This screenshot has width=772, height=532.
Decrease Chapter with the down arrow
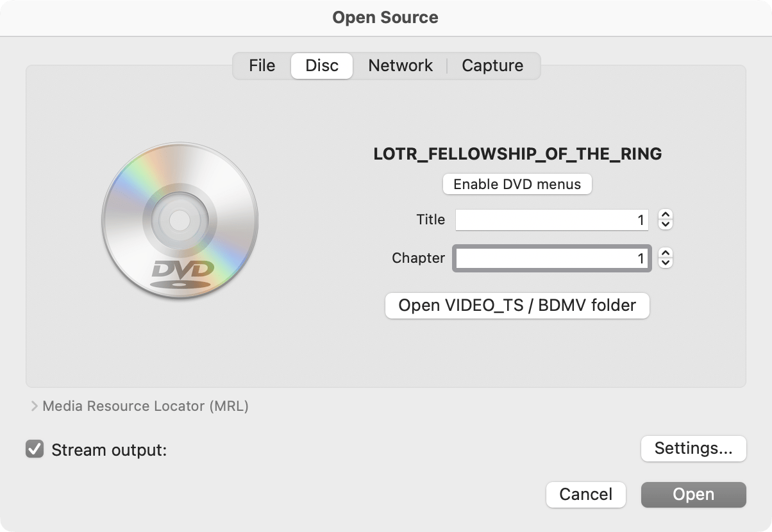pyautogui.click(x=666, y=263)
